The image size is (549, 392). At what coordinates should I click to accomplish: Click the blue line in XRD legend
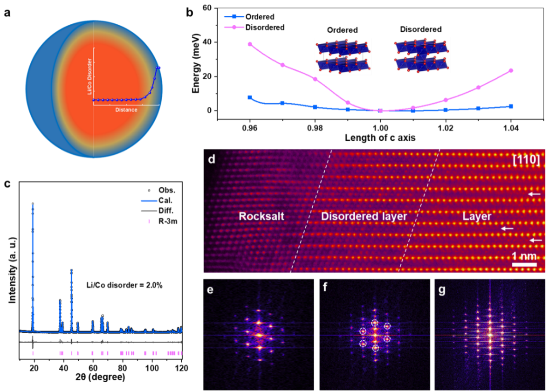click(149, 201)
